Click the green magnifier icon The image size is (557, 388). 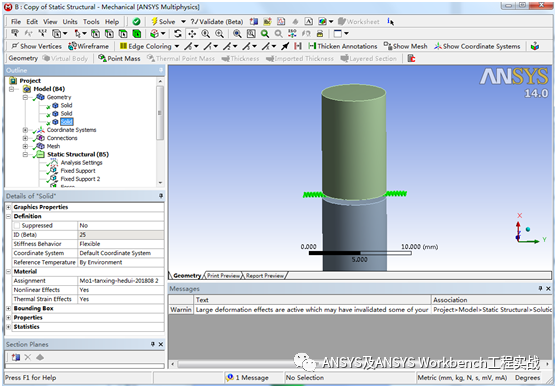[265, 34]
